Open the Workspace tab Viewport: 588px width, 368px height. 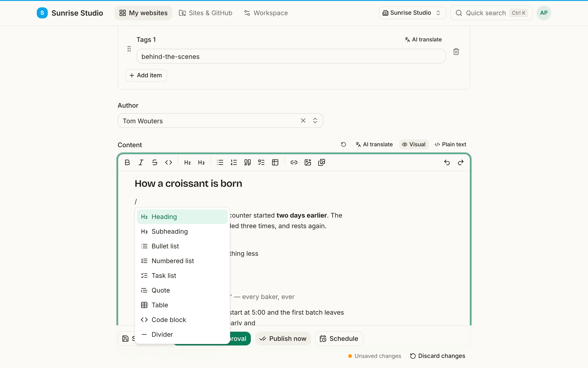pos(266,13)
